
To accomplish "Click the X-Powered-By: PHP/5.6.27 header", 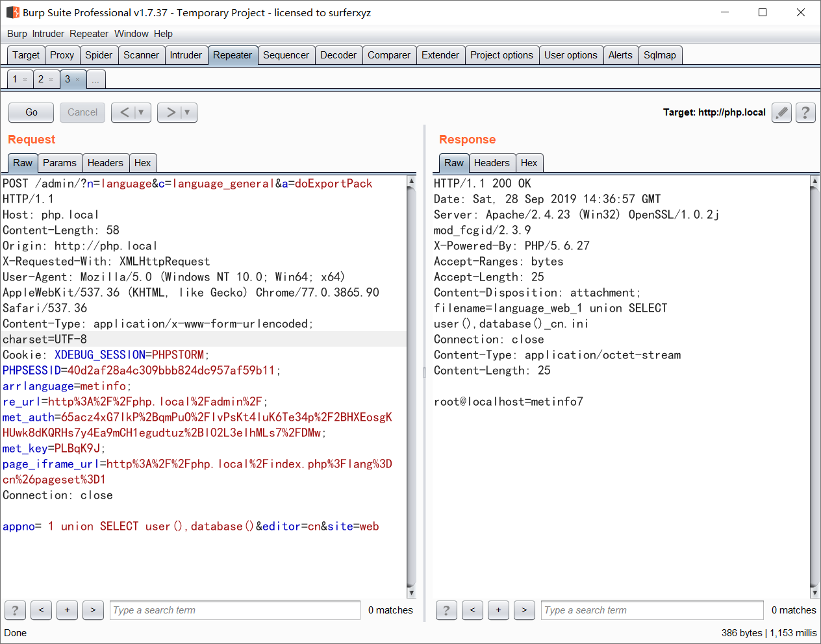I will tap(512, 246).
